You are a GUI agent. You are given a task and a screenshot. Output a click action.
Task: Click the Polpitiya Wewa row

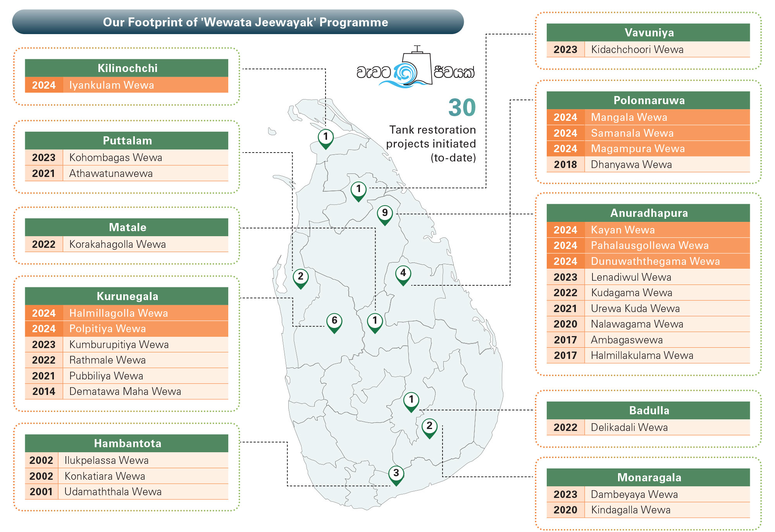127,329
